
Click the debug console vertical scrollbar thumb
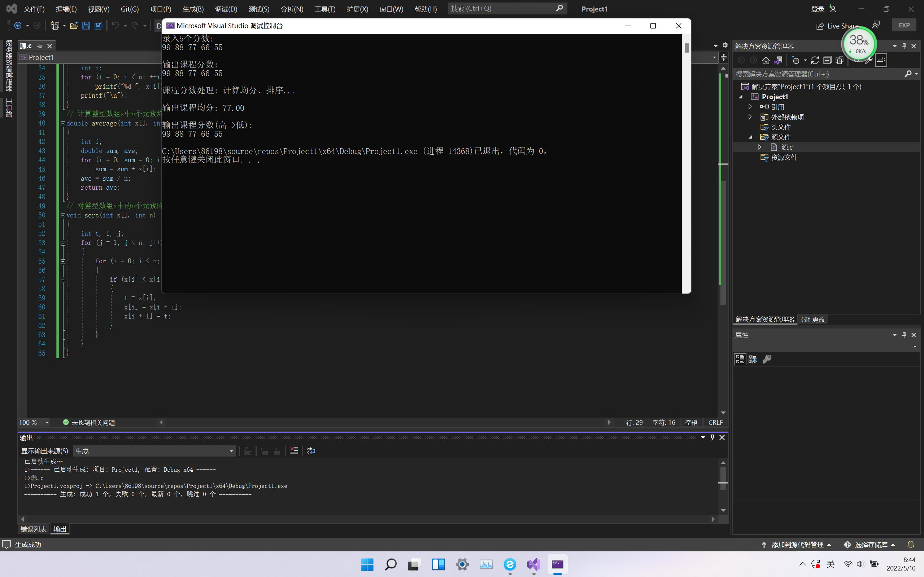(x=686, y=48)
